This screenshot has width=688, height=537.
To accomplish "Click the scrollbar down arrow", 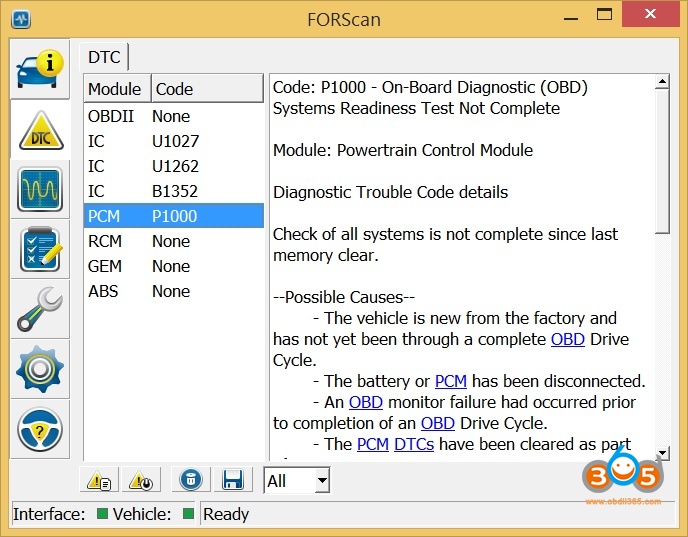I will click(662, 453).
